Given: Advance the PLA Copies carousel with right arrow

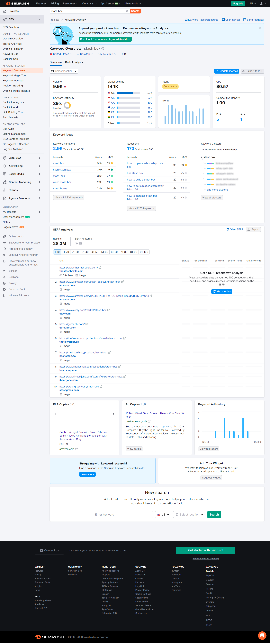Looking at the screenshot, I should (x=113, y=414).
